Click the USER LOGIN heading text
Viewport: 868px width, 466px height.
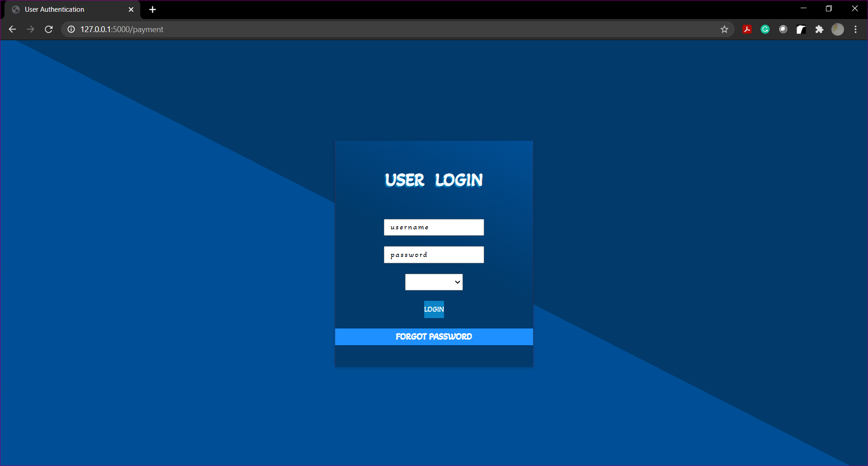(x=434, y=180)
